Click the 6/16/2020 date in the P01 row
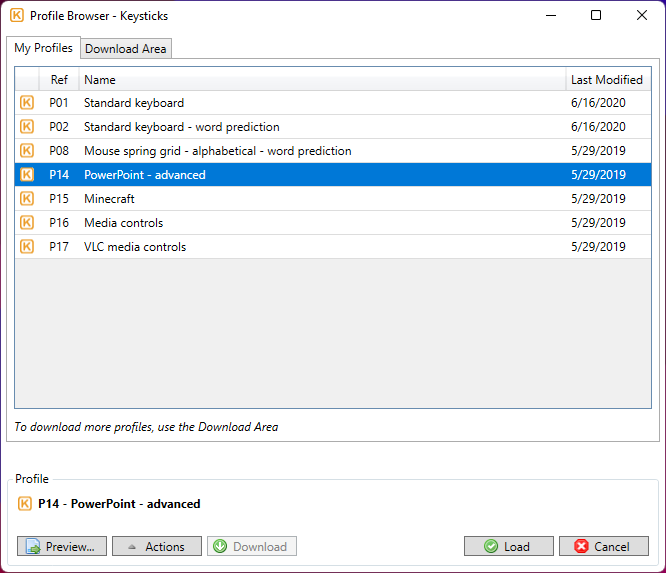This screenshot has height=573, width=666. 598,103
